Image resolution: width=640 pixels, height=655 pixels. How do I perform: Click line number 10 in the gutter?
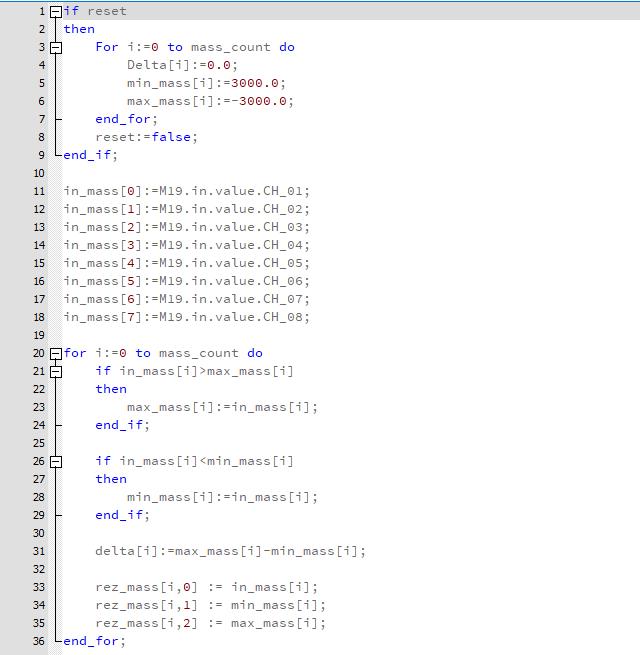click(39, 173)
